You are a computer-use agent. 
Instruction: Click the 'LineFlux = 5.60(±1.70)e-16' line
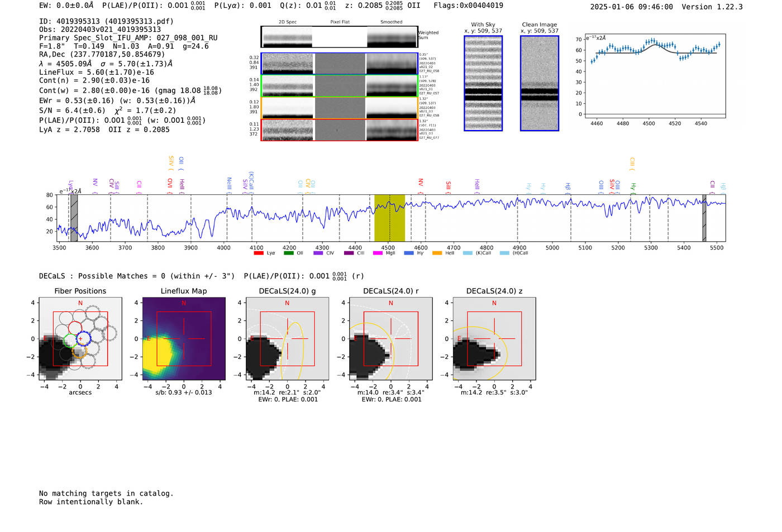click(97, 72)
